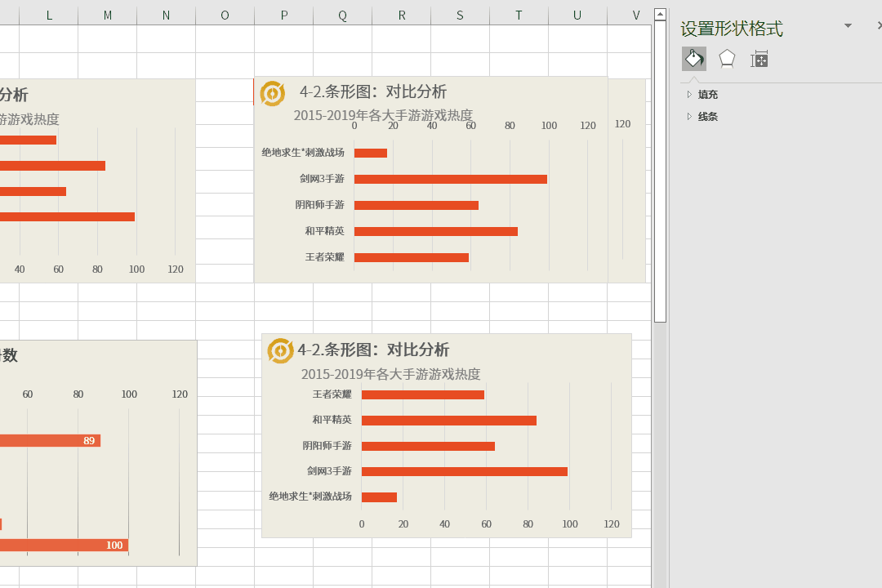Select the 设置形状格式 pane title
Image resolution: width=882 pixels, height=588 pixels.
click(x=731, y=29)
